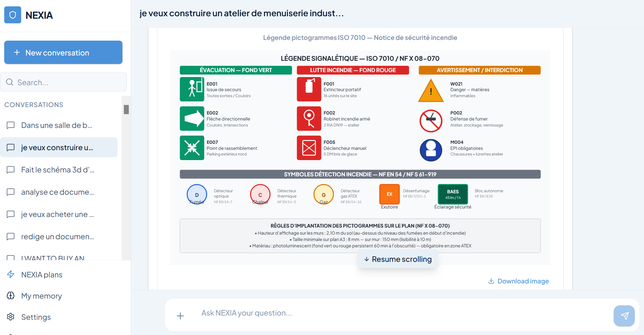Click the 'LUTTE INCENDIE — FOND ROUGE' header
This screenshot has height=335, width=644.
(x=353, y=70)
